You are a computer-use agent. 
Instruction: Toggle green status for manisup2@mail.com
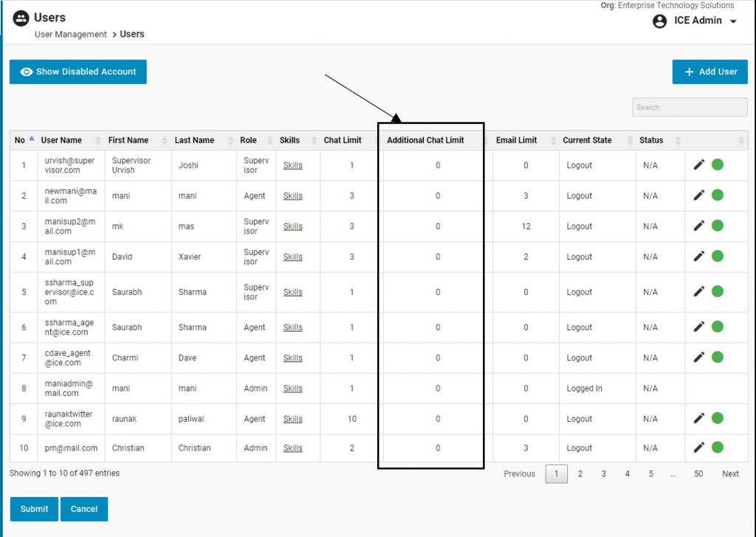click(x=718, y=226)
